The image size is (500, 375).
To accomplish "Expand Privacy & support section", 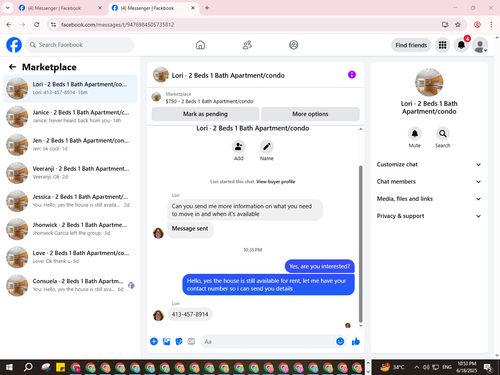I will click(429, 216).
